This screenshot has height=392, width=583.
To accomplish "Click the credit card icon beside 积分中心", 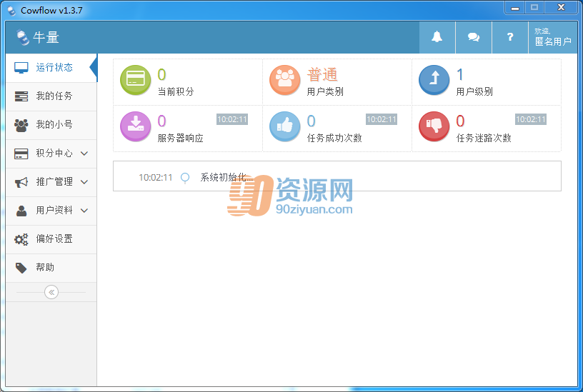I will [21, 154].
